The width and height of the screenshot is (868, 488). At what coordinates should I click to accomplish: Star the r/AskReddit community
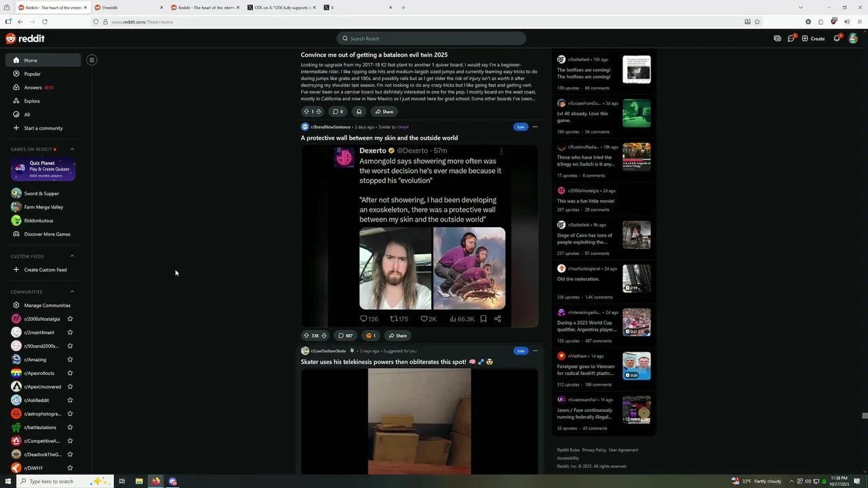70,400
